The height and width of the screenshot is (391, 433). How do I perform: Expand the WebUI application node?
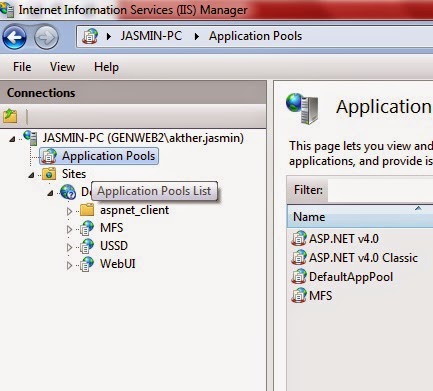tap(69, 265)
